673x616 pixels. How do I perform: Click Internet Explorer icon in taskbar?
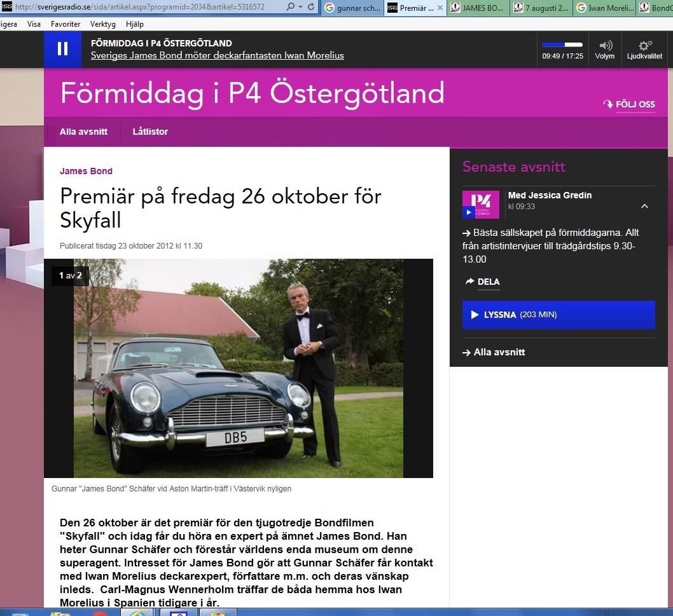coord(138,612)
